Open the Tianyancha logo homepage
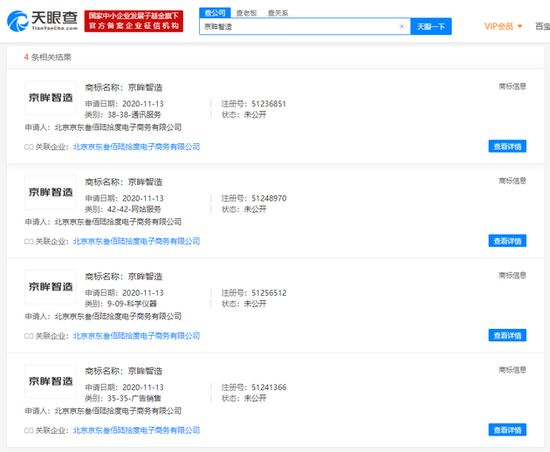The image size is (550, 452). [x=42, y=21]
